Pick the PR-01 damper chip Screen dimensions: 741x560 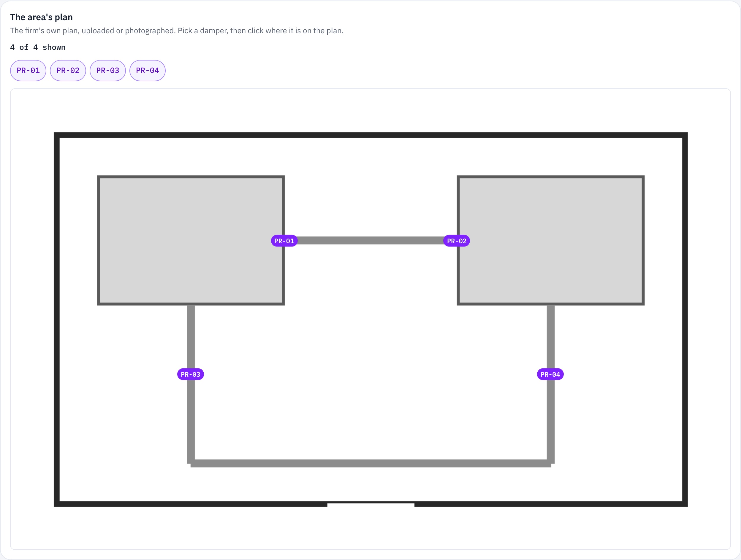(x=28, y=71)
